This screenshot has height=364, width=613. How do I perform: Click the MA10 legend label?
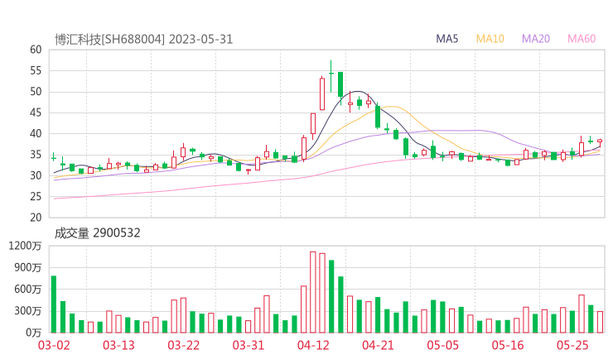click(x=490, y=39)
